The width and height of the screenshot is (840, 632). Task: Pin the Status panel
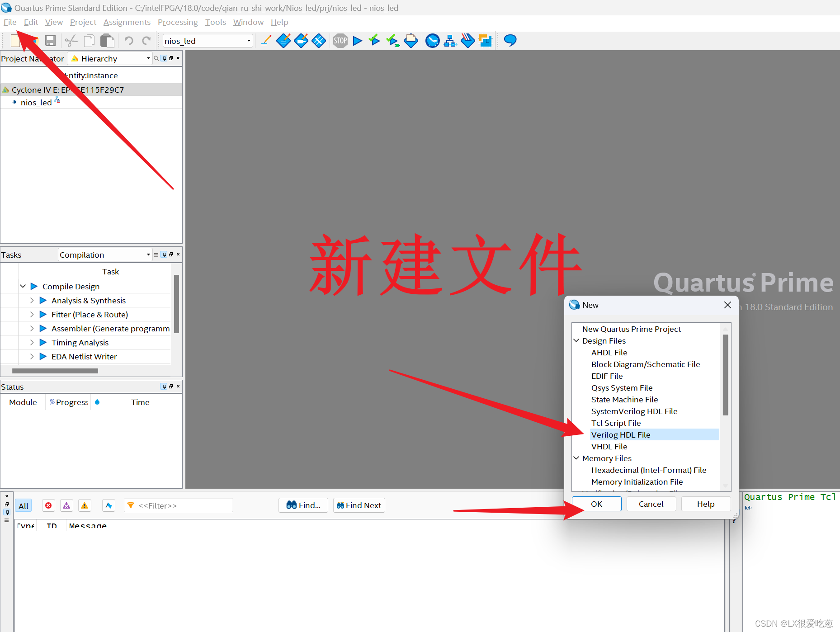[164, 387]
